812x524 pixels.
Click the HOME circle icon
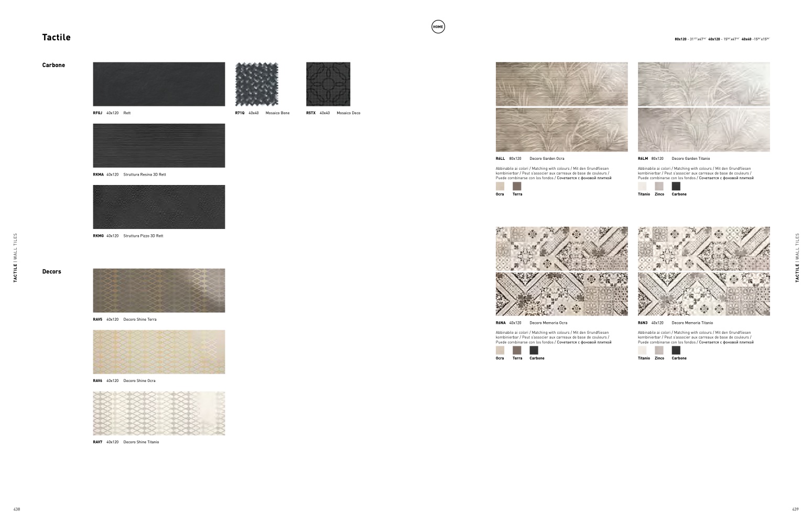pyautogui.click(x=438, y=27)
